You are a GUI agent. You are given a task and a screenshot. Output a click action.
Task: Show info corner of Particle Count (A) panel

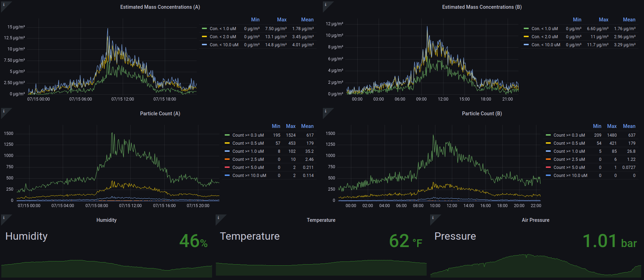click(x=4, y=111)
